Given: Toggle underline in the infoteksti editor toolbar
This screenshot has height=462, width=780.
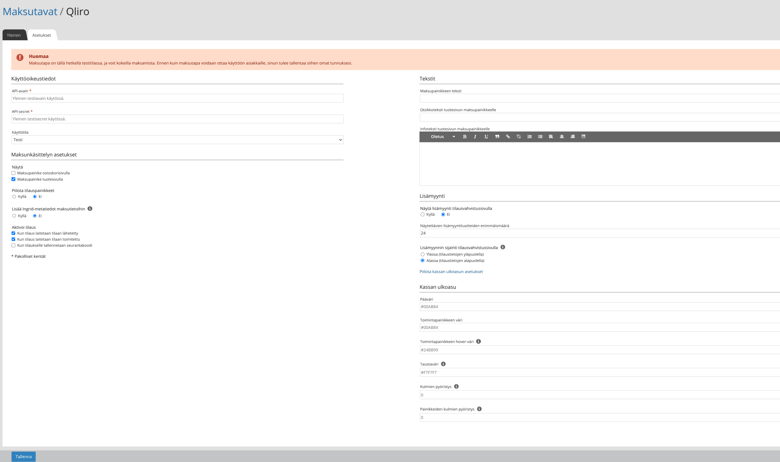Looking at the screenshot, I should pos(486,137).
